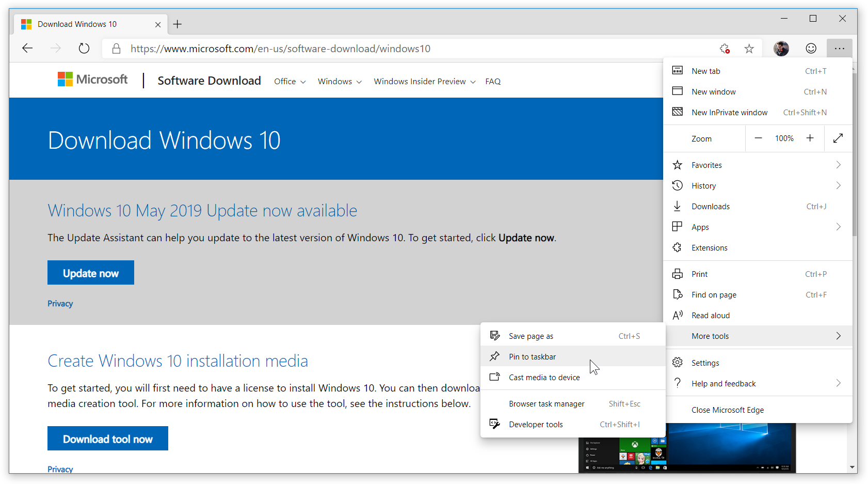Click the lock icon in address bar

click(116, 49)
